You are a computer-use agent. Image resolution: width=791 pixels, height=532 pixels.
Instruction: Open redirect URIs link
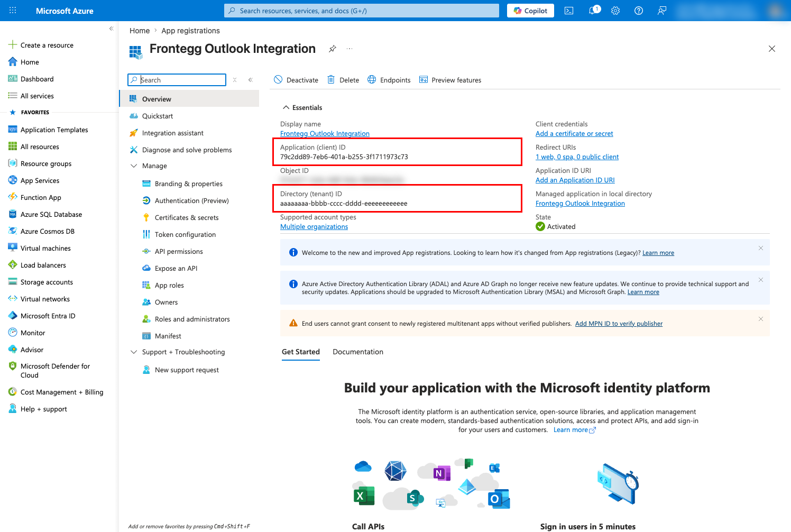point(577,157)
